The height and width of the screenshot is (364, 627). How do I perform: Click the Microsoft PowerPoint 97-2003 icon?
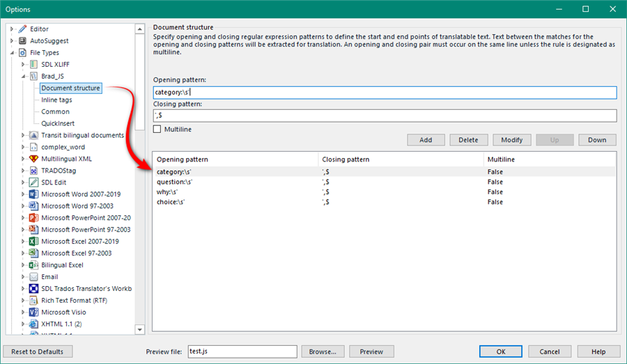click(x=34, y=230)
